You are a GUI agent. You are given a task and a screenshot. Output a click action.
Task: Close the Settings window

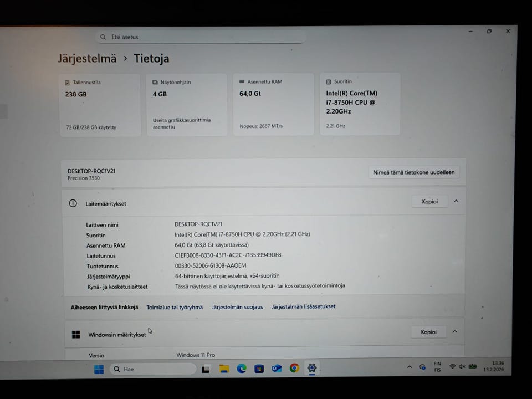coord(508,31)
